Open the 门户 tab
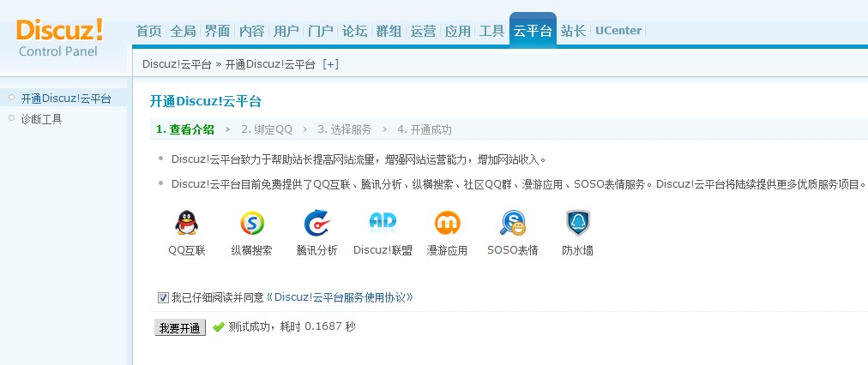The width and height of the screenshot is (868, 365). point(321,31)
